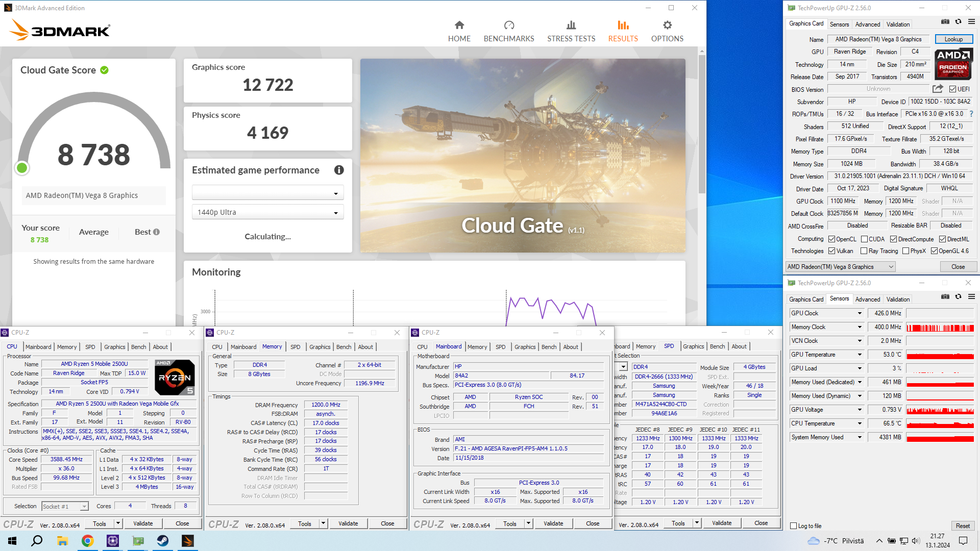This screenshot has width=980, height=551.
Task: Click the Lookup button in GPU-Z
Action: pos(953,39)
